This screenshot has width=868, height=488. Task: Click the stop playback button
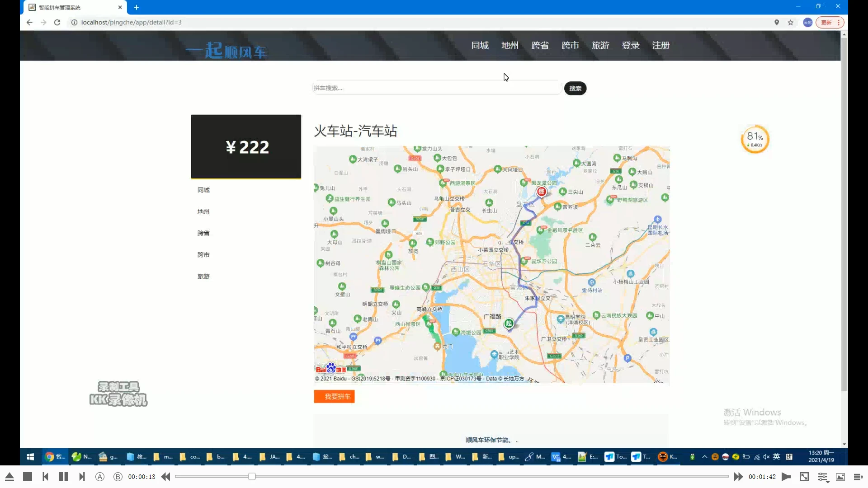tap(28, 477)
